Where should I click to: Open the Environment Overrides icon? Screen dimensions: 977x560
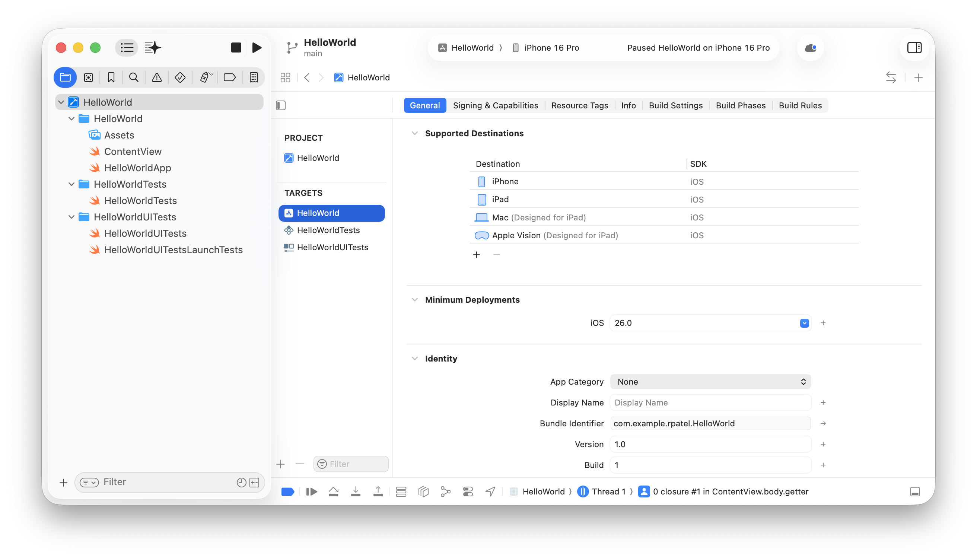pos(468,491)
